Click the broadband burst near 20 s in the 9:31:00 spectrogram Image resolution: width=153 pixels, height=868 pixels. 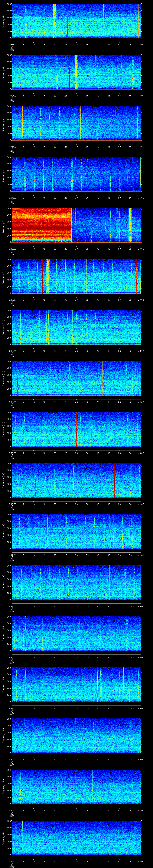55,20
